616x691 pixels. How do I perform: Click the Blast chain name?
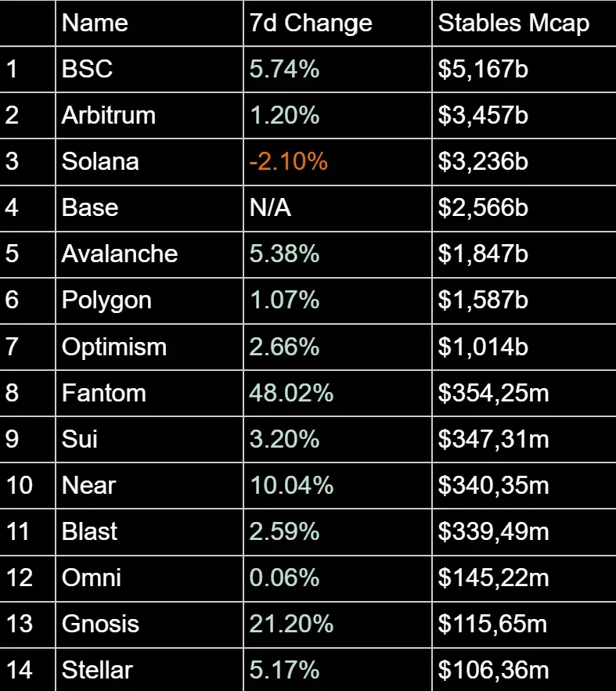90,531
